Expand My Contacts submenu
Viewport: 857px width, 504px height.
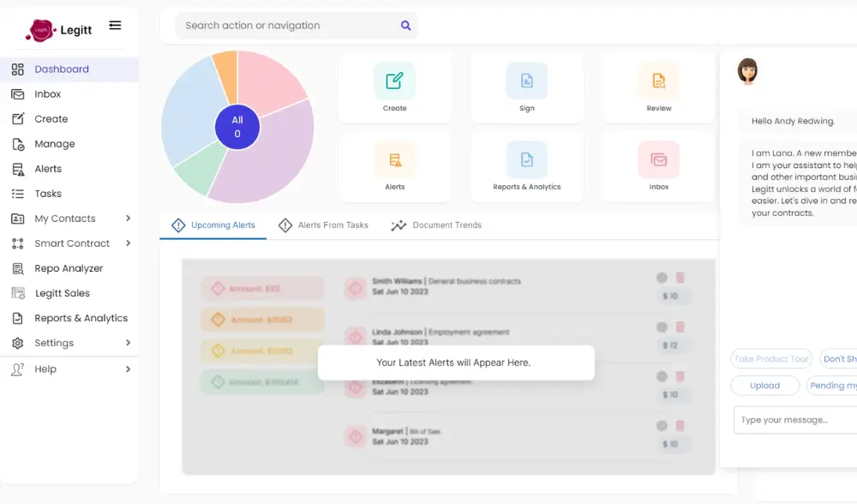click(x=128, y=219)
